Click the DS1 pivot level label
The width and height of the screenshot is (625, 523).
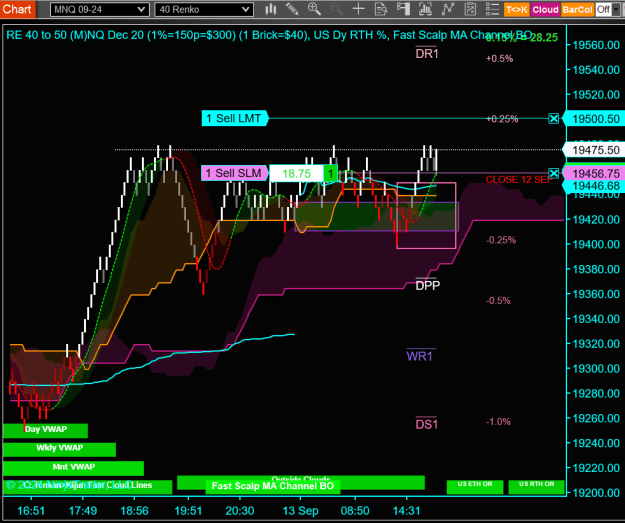[x=426, y=424]
